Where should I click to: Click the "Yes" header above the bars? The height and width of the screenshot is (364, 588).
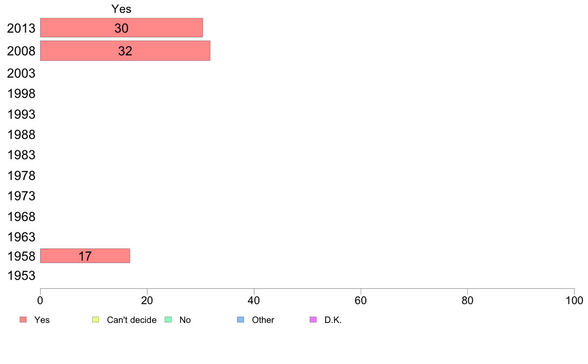121,9
